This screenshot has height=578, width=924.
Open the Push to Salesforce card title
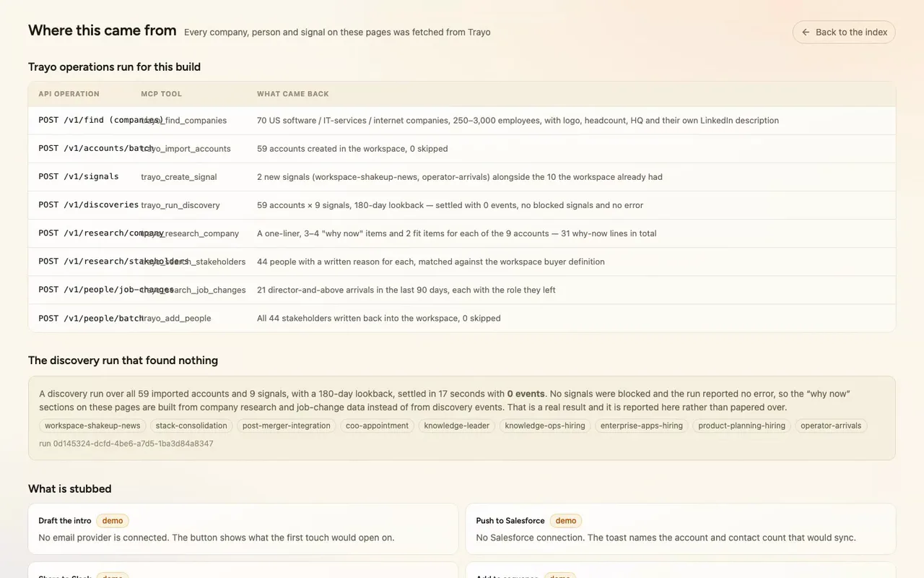[510, 520]
